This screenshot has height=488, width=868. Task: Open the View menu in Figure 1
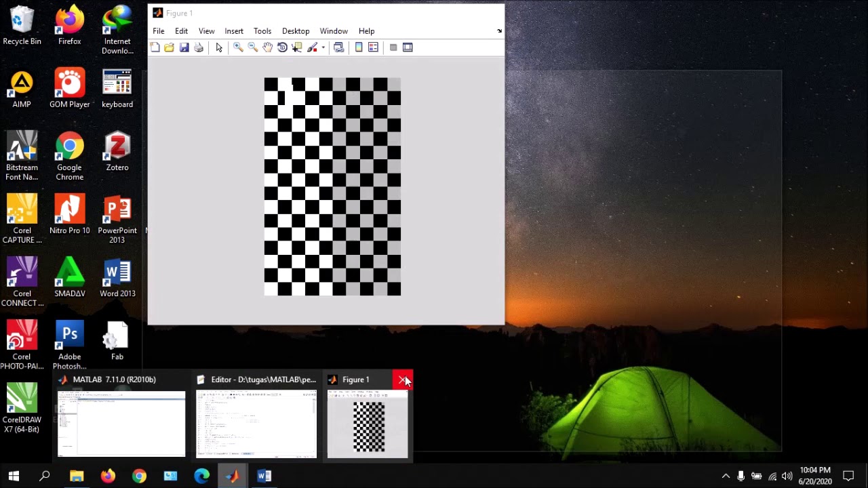pyautogui.click(x=207, y=31)
